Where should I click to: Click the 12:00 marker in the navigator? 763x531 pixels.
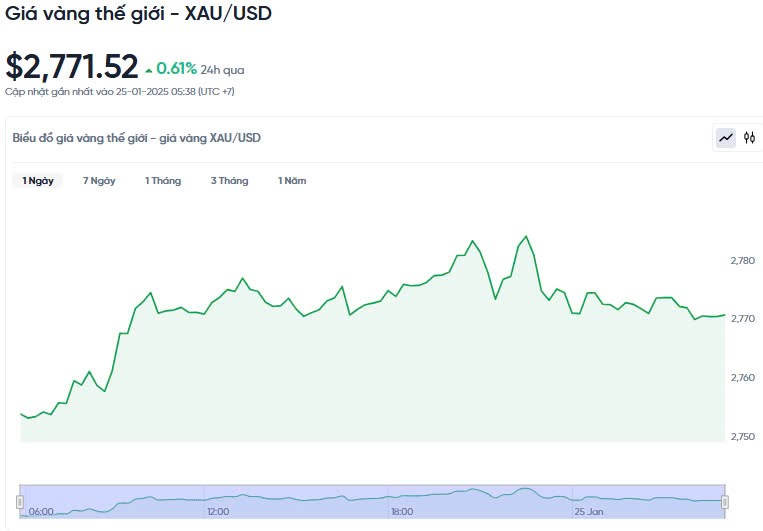[217, 512]
